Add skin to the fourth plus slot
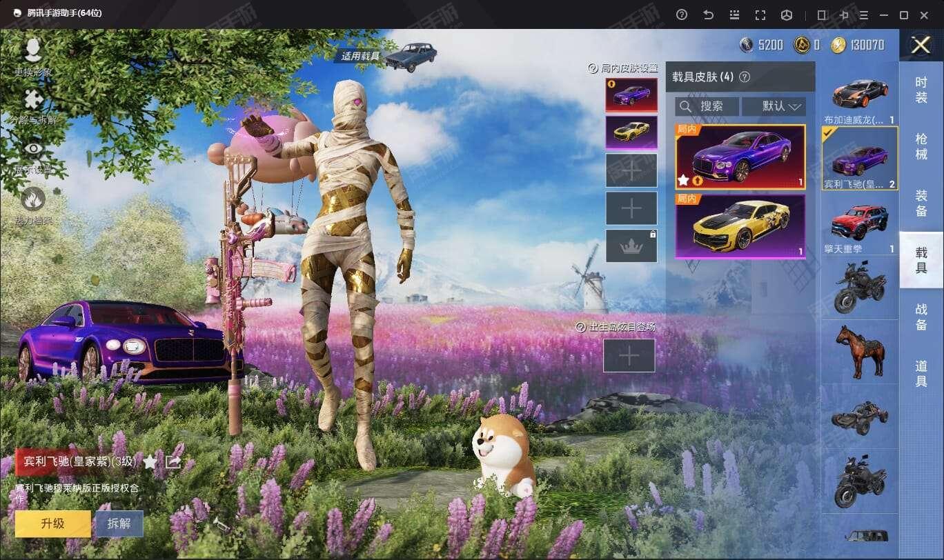The height and width of the screenshot is (560, 944). (x=631, y=208)
